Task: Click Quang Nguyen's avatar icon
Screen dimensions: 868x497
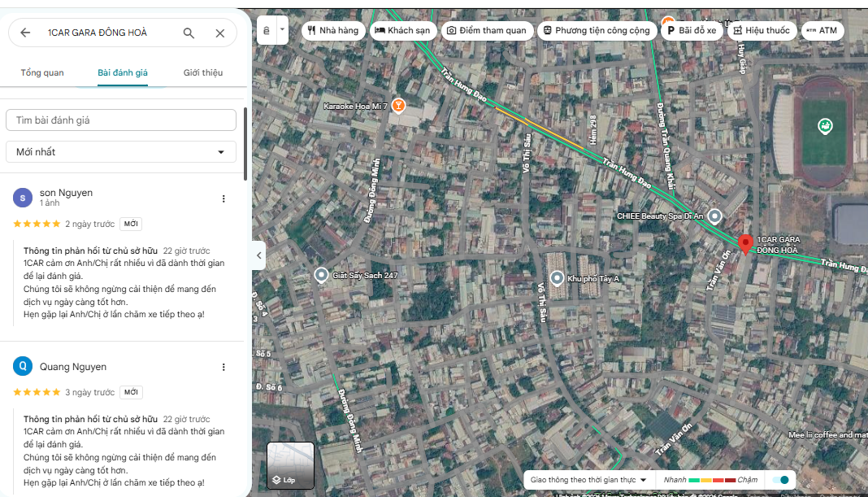Action: (23, 366)
